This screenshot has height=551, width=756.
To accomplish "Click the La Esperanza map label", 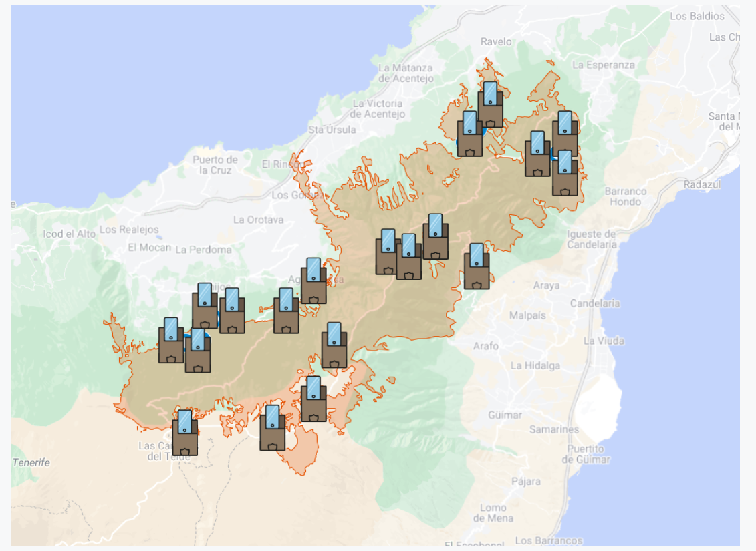I will [604, 65].
